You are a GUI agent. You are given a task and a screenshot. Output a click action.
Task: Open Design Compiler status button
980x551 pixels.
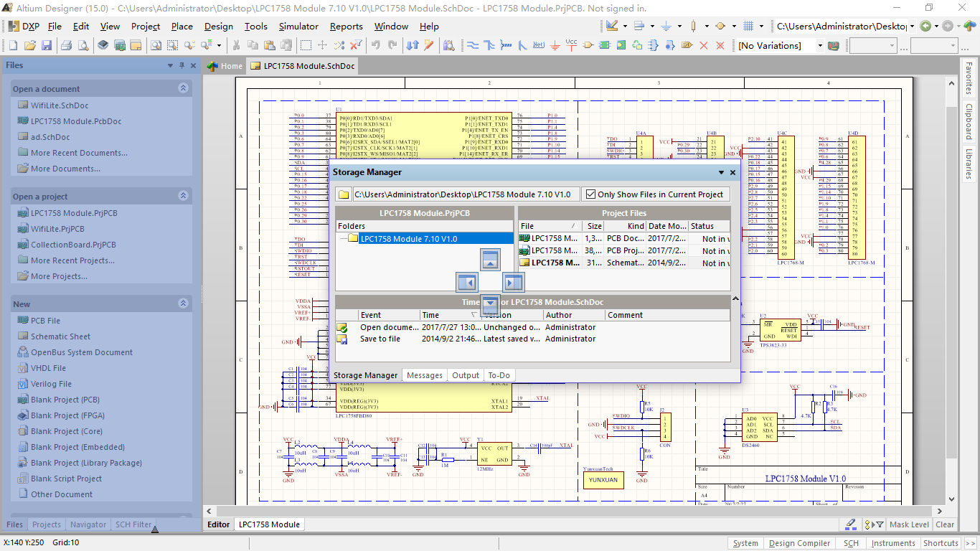click(x=799, y=543)
